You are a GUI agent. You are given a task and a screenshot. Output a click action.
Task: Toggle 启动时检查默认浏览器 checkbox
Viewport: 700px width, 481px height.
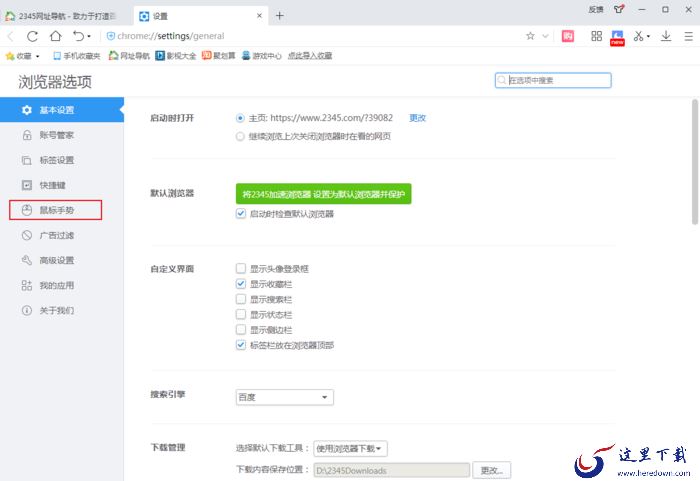point(241,213)
